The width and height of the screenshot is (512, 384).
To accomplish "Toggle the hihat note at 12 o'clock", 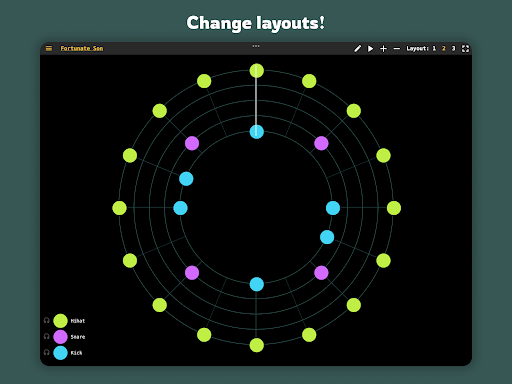I will pos(257,71).
